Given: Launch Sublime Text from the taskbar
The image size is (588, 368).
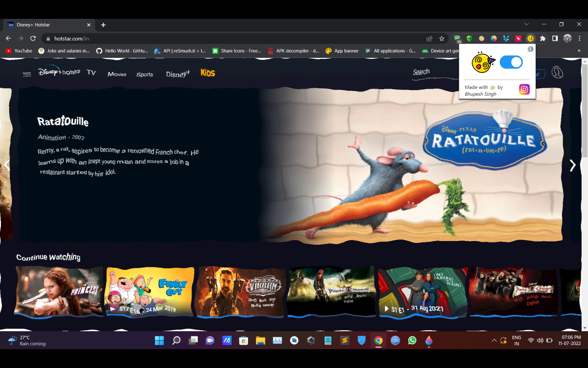Looking at the screenshot, I should 344,340.
